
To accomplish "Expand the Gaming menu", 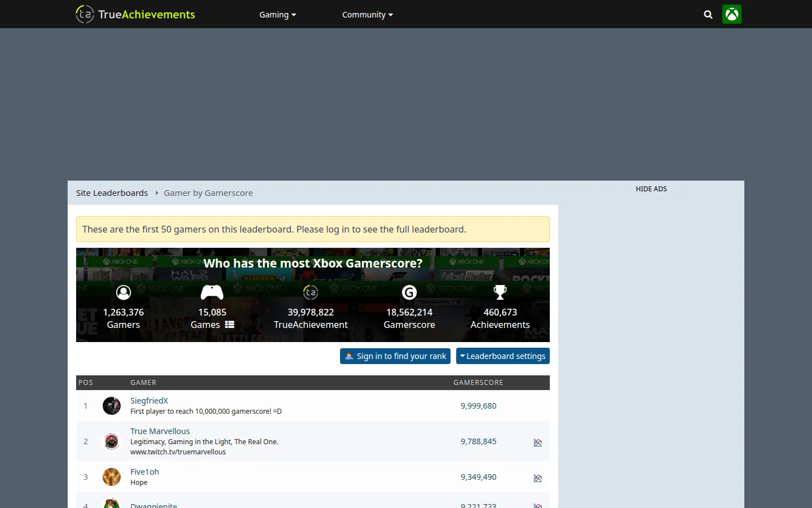I will (x=277, y=15).
